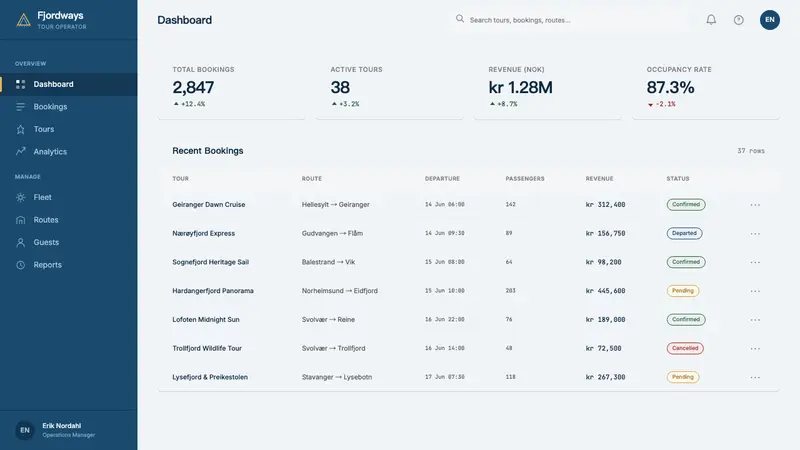
Task: Click the Tours star icon in sidebar
Action: tap(20, 130)
